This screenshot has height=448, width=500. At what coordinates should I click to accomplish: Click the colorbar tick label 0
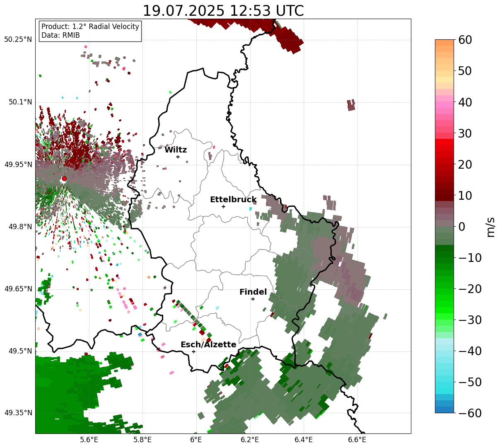(x=461, y=227)
